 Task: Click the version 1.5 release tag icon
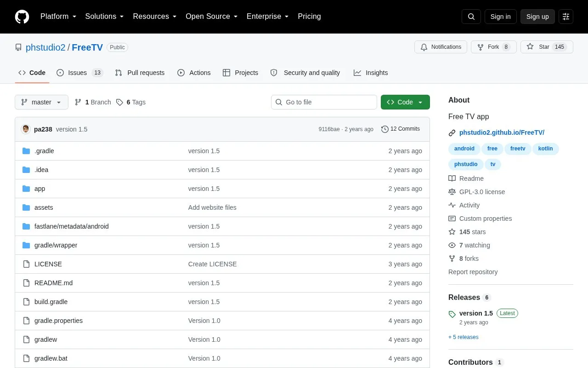(452, 314)
